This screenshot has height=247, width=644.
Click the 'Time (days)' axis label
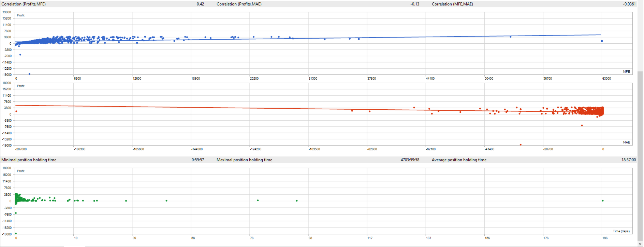[621, 231]
